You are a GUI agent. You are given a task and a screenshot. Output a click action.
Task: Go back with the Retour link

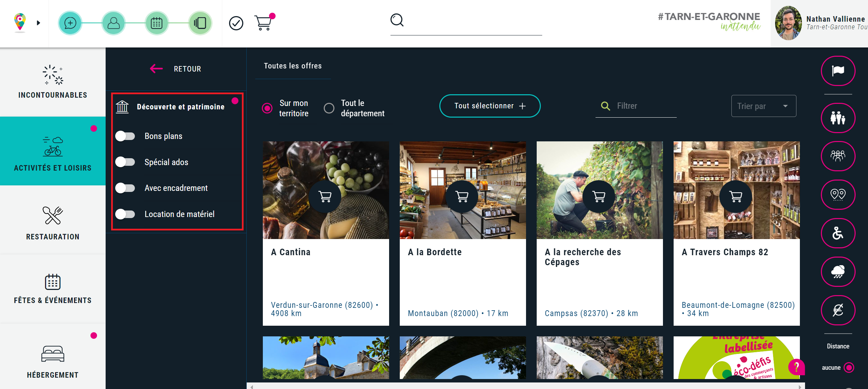click(176, 69)
